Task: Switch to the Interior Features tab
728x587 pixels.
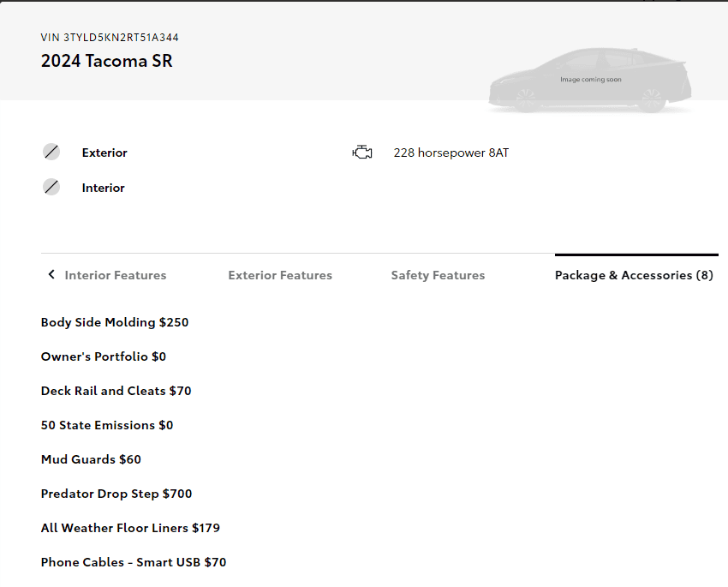Action: click(115, 275)
